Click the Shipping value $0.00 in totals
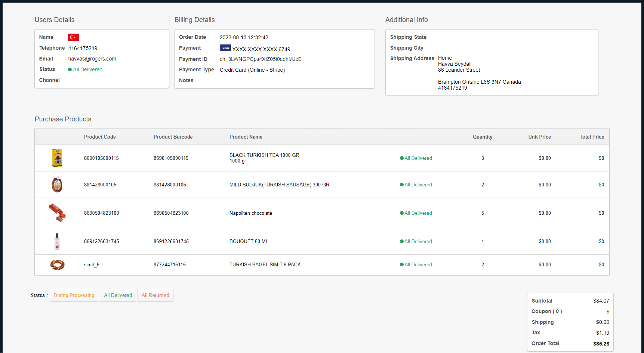Screen dimensions: 644x353 pyautogui.click(x=603, y=322)
